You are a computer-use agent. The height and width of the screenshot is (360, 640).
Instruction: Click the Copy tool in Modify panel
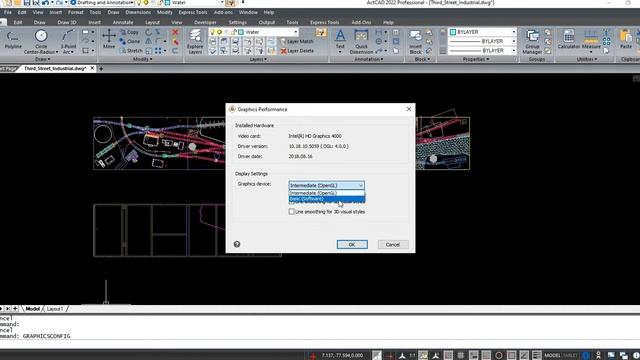[129, 32]
